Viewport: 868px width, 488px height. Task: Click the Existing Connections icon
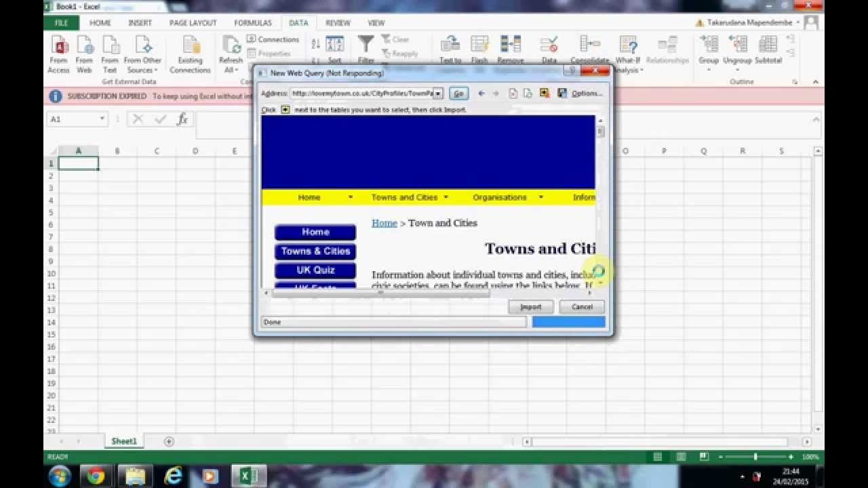click(190, 54)
